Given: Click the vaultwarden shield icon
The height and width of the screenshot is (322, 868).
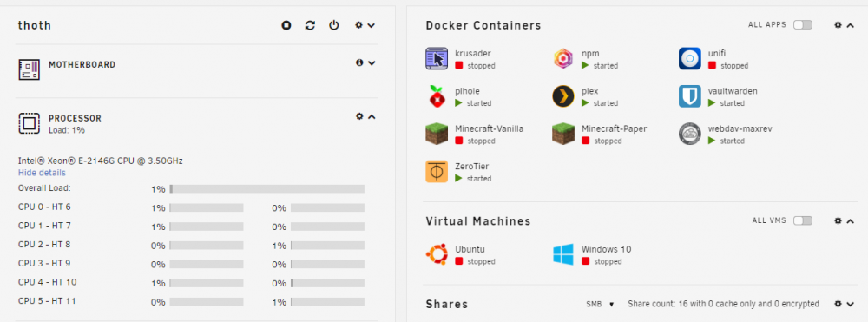Looking at the screenshot, I should click(689, 96).
